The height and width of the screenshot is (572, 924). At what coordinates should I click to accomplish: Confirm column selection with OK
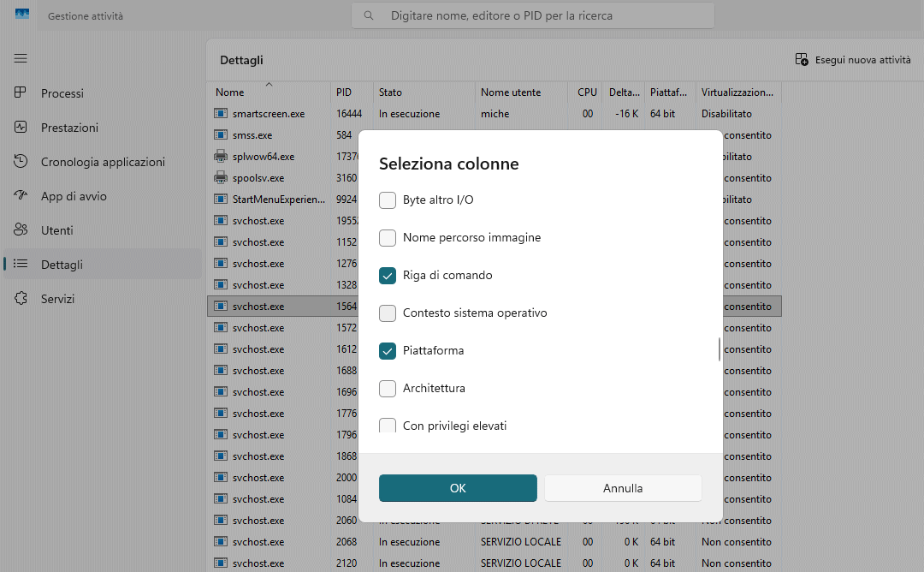click(458, 488)
